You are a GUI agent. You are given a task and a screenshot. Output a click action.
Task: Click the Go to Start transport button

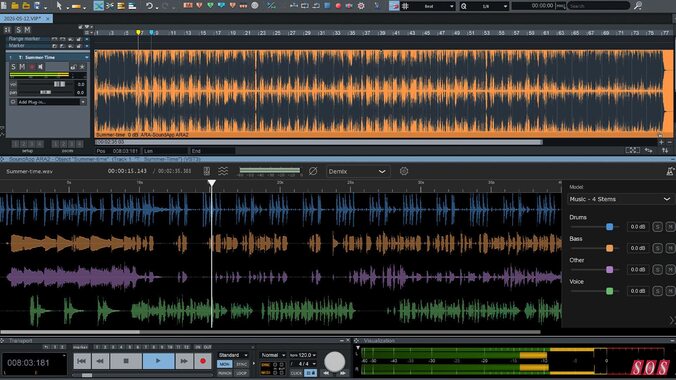click(x=82, y=361)
